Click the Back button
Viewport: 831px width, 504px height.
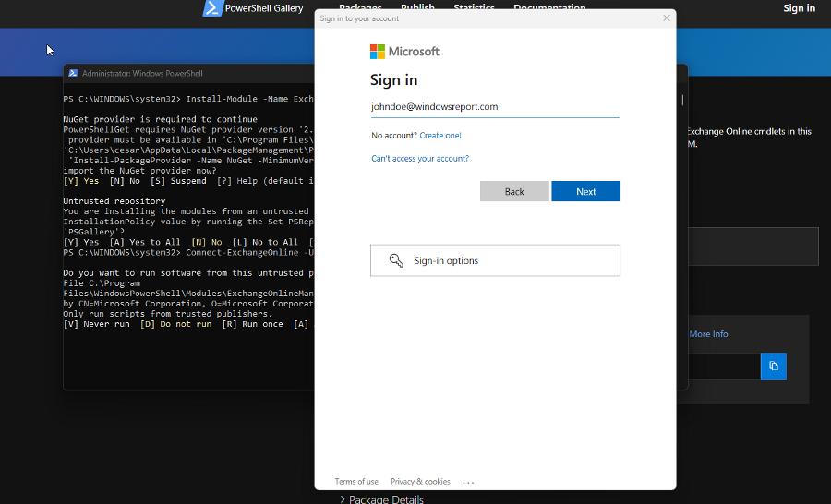pos(514,191)
